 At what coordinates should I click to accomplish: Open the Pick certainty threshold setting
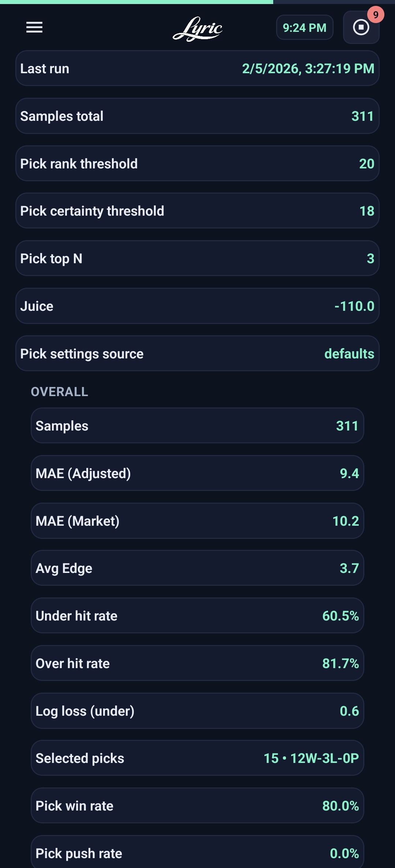[197, 211]
